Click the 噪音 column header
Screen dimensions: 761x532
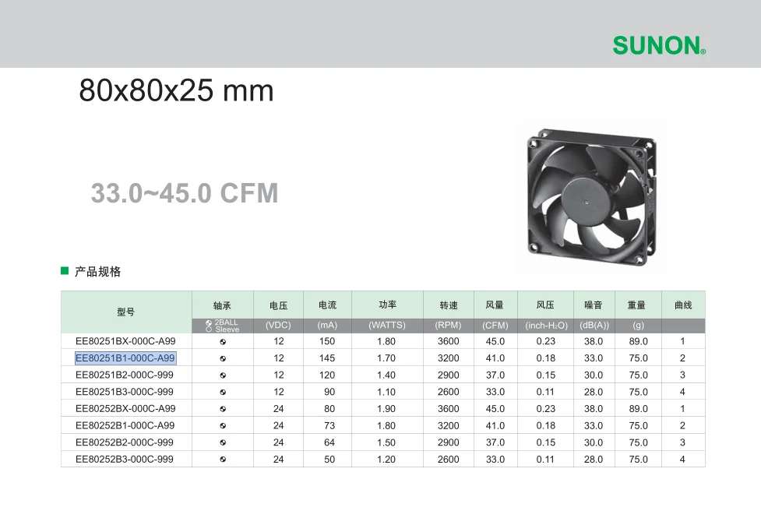tap(593, 305)
